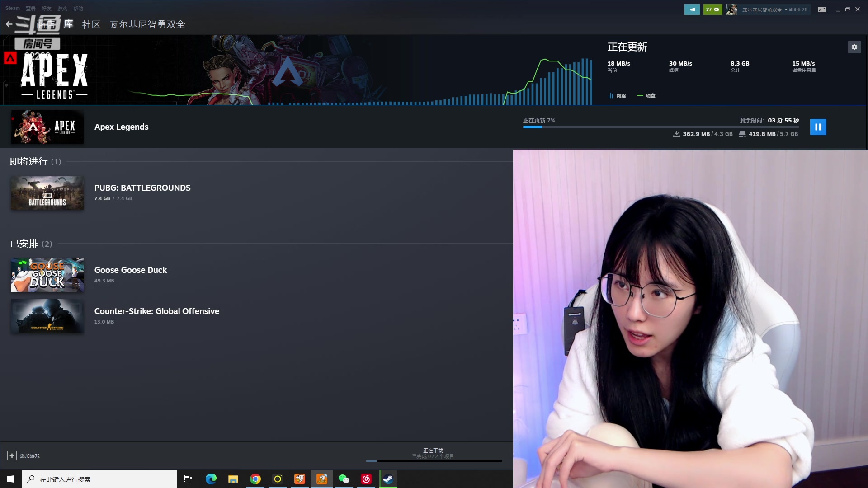Click the 18 MB/s current speed

[x=618, y=64]
